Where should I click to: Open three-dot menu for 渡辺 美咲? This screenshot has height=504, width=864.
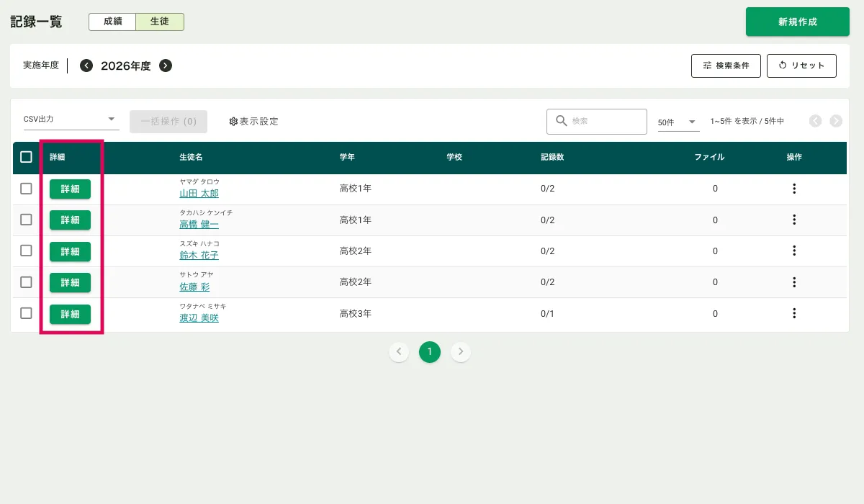(x=794, y=313)
